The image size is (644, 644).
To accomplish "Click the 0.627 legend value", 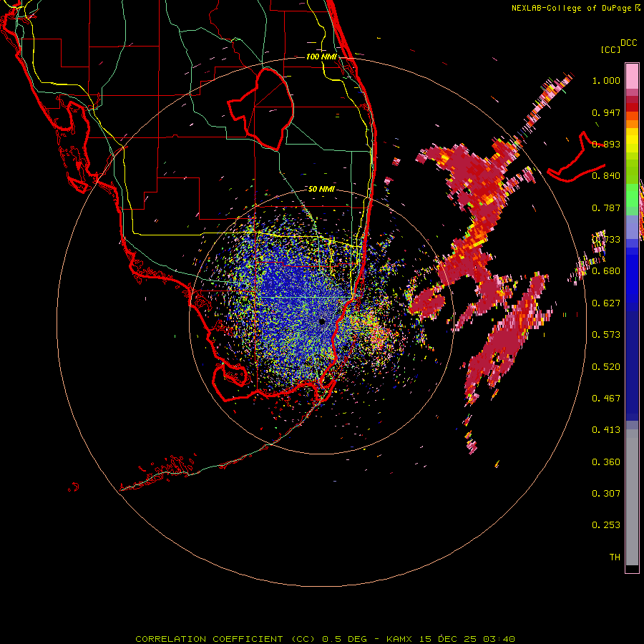I will click(606, 303).
